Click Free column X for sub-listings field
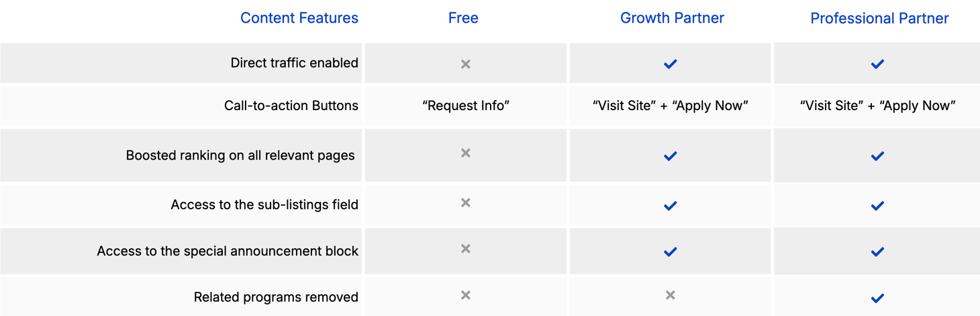Screen dimensions: 980x316 [466, 203]
